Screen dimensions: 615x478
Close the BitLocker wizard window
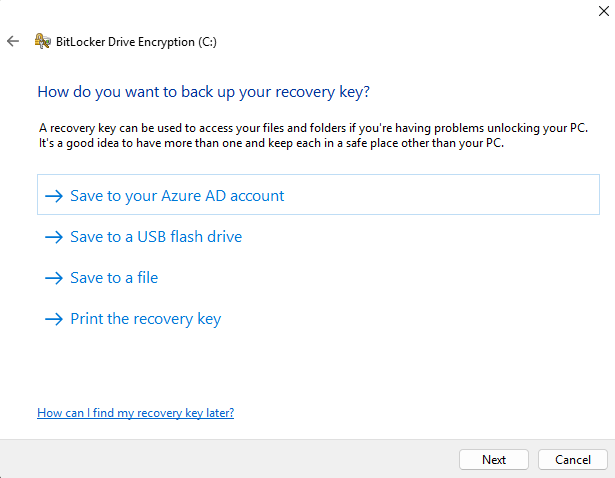coord(604,11)
